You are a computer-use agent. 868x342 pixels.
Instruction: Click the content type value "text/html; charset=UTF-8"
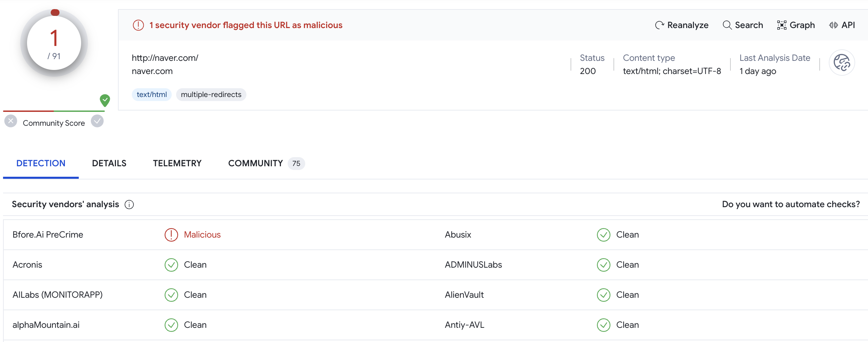tap(672, 71)
